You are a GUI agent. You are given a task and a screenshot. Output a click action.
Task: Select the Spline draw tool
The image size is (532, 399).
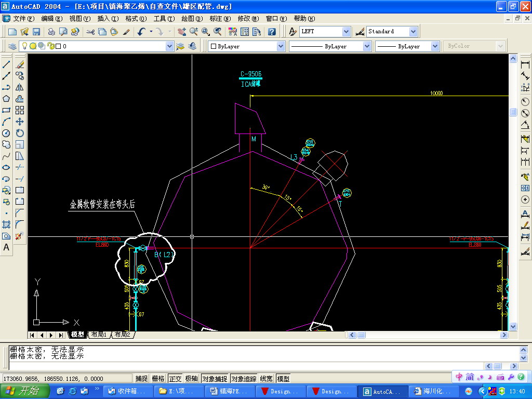(6, 156)
